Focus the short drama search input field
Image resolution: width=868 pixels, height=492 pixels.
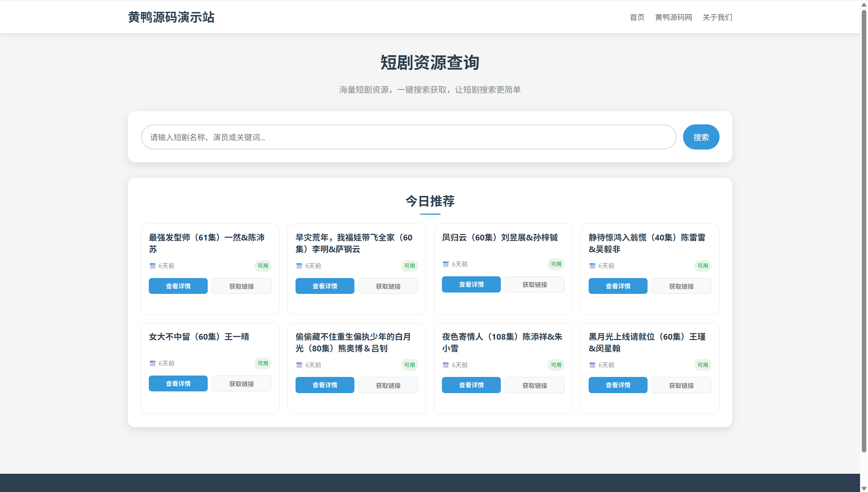(x=408, y=137)
